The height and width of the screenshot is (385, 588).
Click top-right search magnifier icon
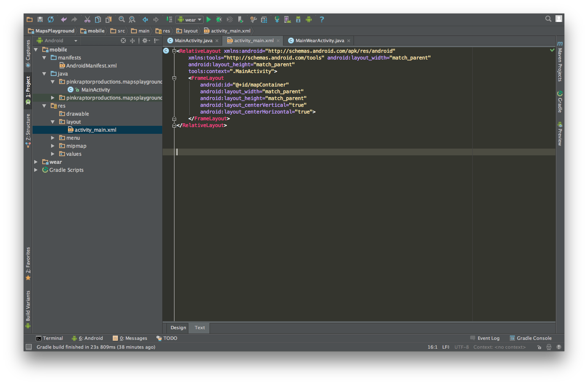(x=548, y=19)
